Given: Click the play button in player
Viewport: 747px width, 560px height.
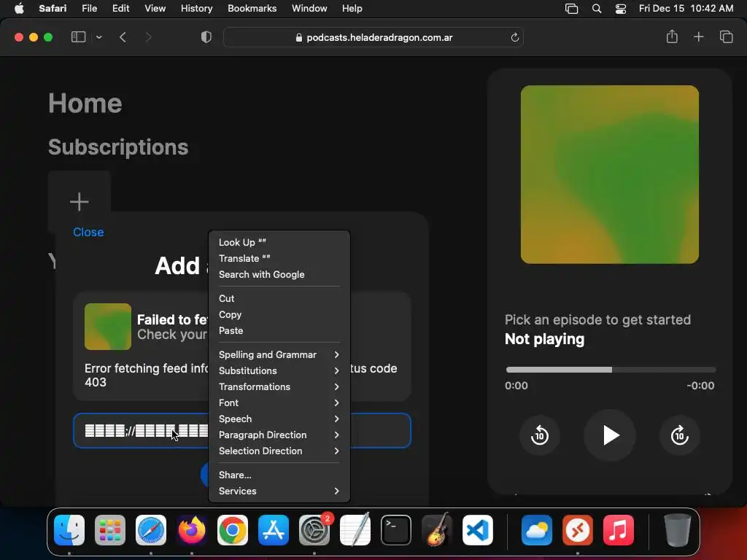Looking at the screenshot, I should pos(610,435).
